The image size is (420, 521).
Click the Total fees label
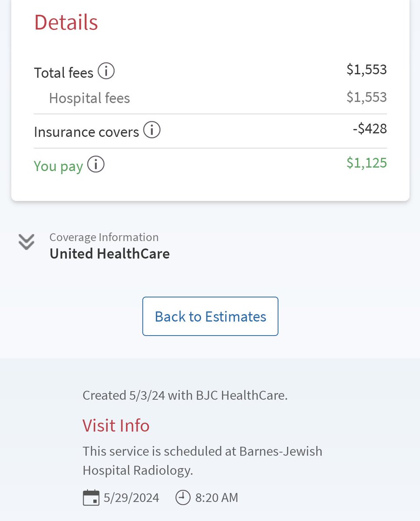point(63,73)
